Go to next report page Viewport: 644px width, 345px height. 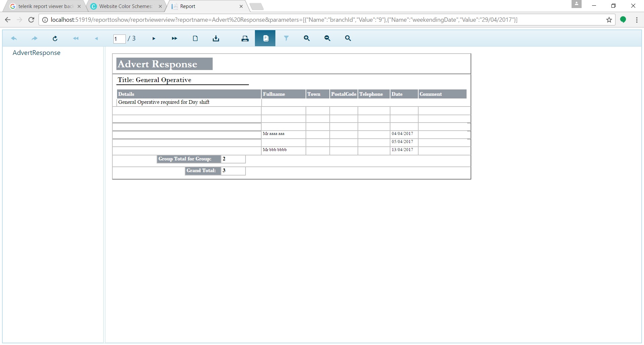click(154, 39)
